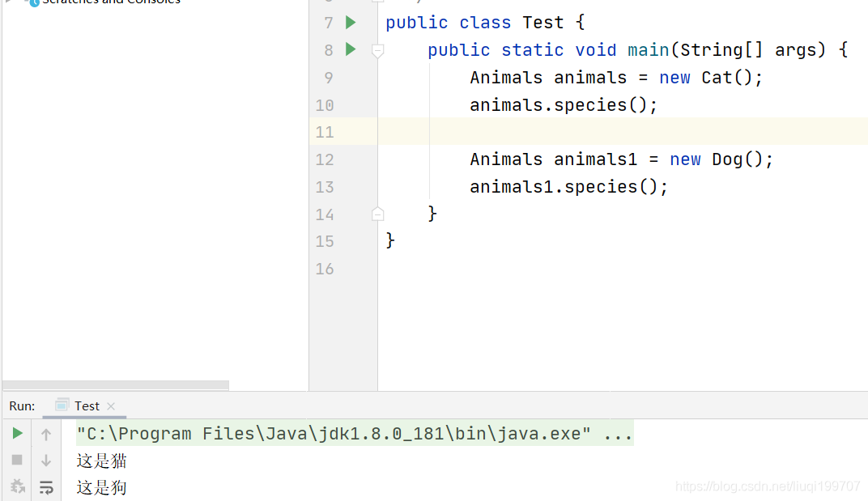The height and width of the screenshot is (501, 868).
Task: Click the horizontal scrollbar of the project panel
Action: pyautogui.click(x=116, y=384)
